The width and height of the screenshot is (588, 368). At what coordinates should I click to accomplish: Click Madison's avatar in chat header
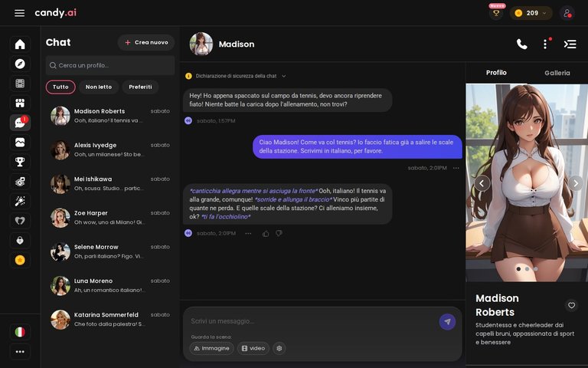point(201,44)
